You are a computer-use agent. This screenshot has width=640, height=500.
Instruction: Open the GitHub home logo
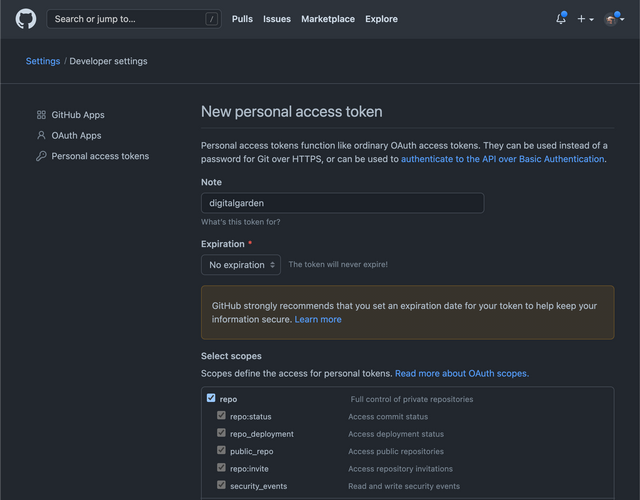(x=26, y=19)
